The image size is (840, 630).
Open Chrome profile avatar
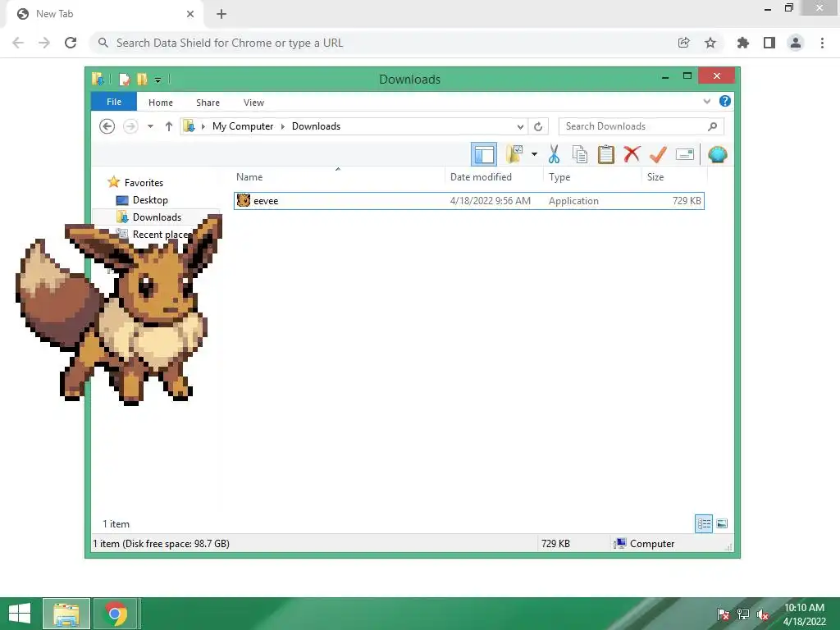(x=796, y=43)
